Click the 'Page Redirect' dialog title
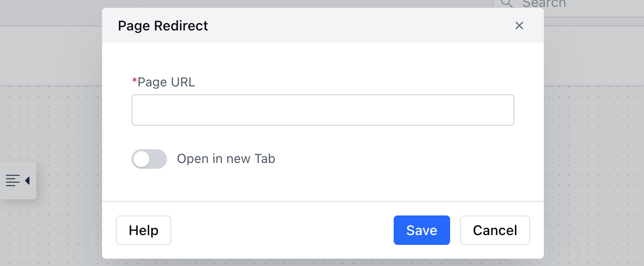This screenshot has width=644, height=266. tap(163, 26)
